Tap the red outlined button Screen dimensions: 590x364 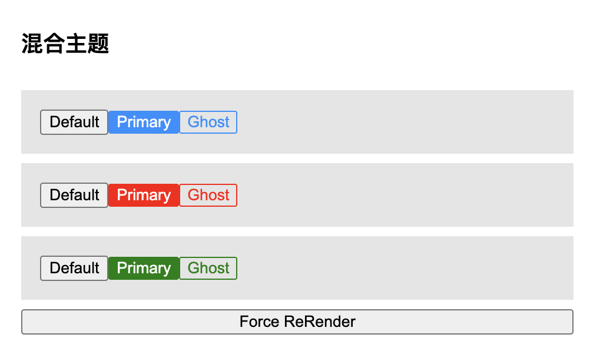click(x=208, y=195)
